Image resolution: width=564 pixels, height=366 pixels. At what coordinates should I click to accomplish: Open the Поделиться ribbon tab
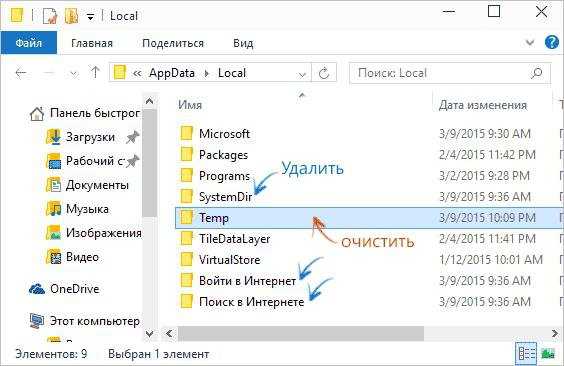click(173, 43)
